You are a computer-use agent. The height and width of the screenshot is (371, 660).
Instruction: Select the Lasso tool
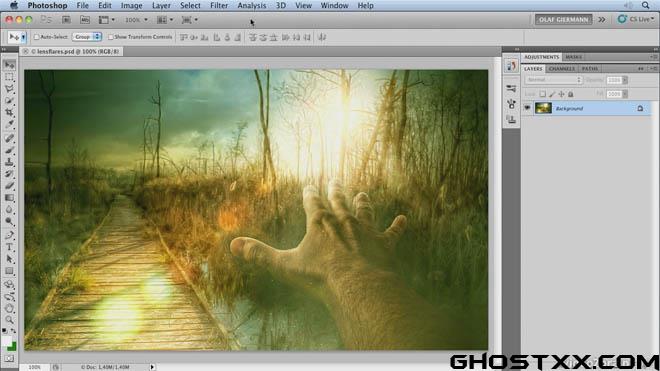tap(9, 89)
